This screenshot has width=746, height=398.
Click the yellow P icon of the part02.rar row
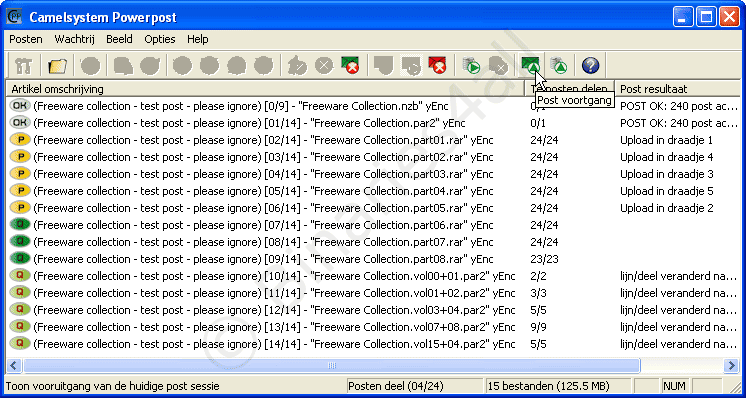[20, 156]
